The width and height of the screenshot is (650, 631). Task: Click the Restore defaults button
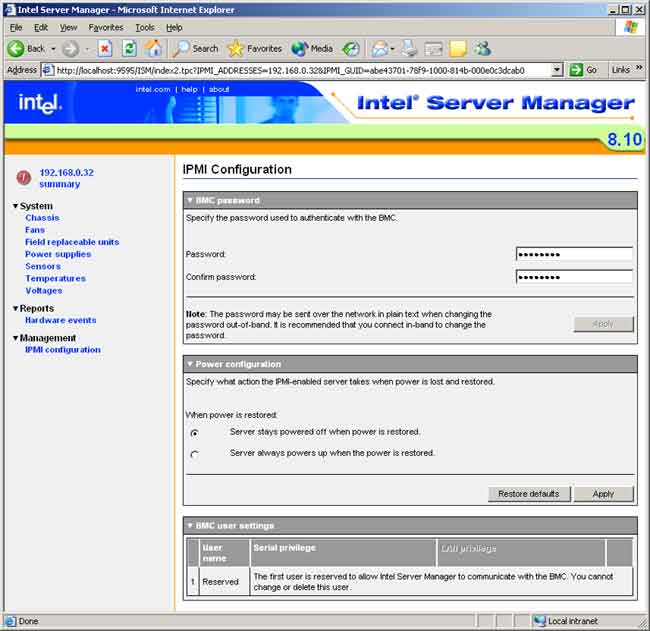pos(529,494)
